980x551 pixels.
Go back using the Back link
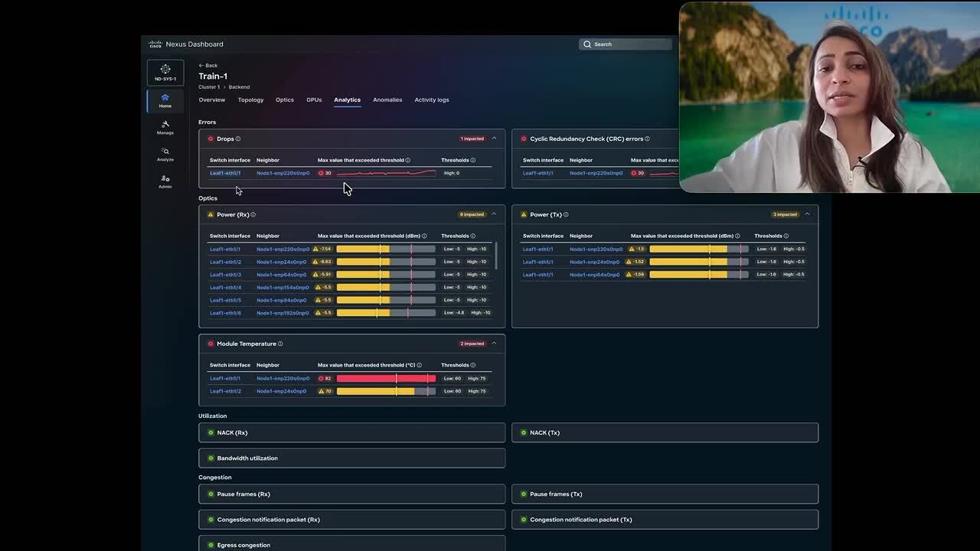click(x=207, y=65)
